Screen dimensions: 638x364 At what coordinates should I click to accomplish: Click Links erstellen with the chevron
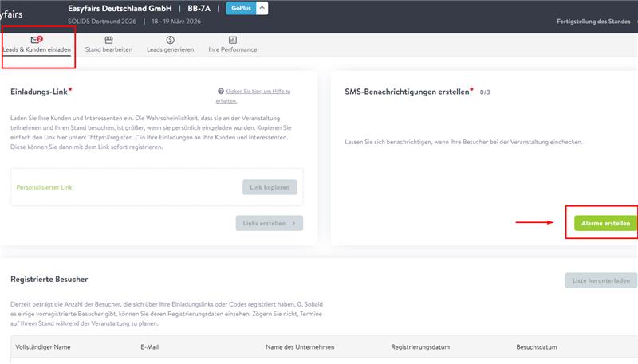[x=269, y=223]
